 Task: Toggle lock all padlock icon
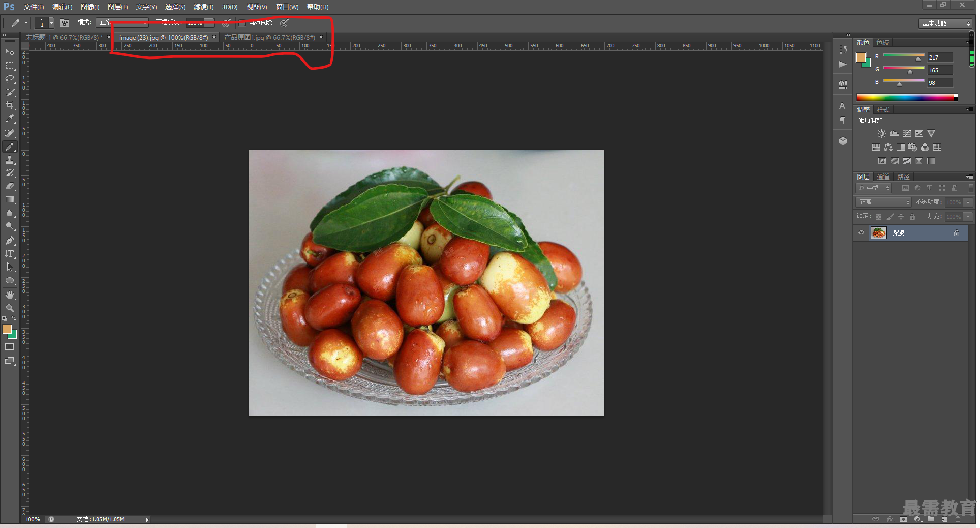tap(912, 217)
